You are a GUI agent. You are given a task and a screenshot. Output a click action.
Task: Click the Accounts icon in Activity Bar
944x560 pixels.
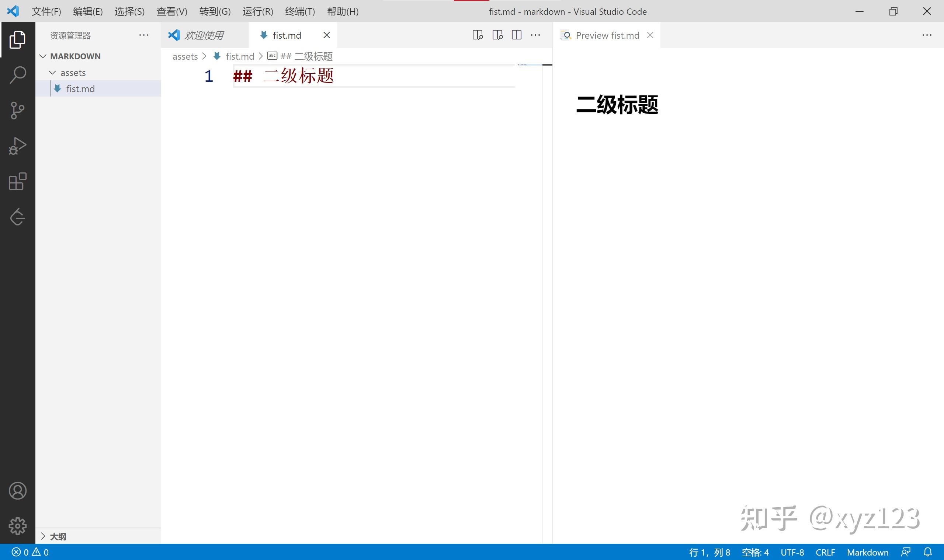17,491
